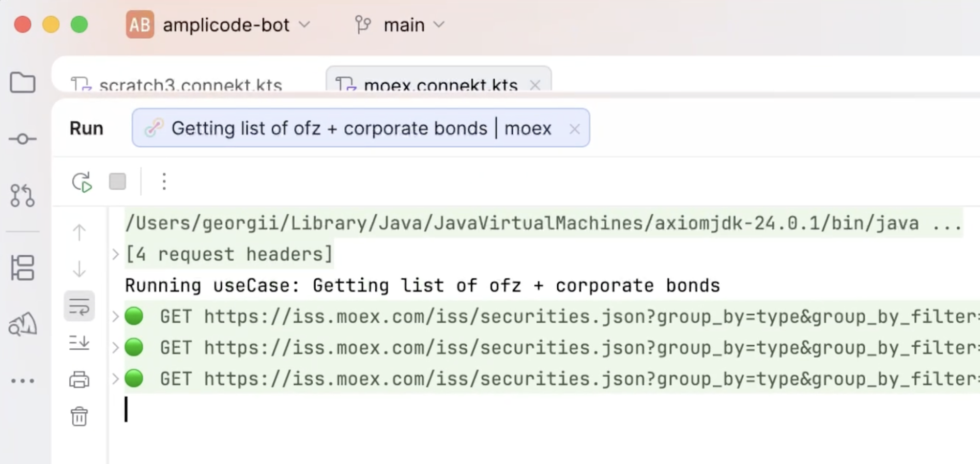Stop the running process
Image resolution: width=980 pixels, height=464 pixels.
(117, 182)
